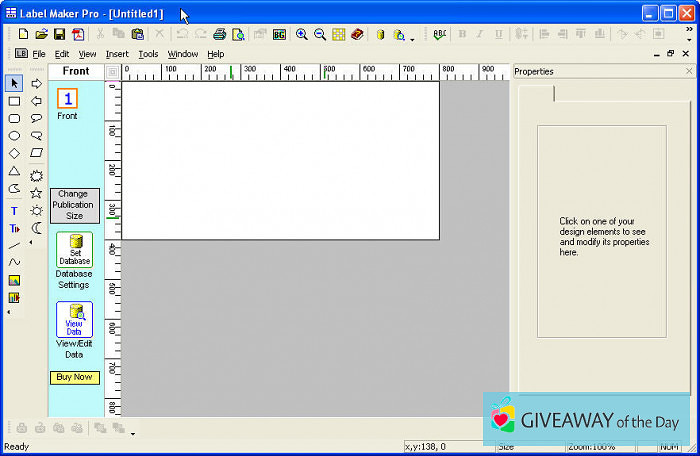Choose the crescent moon shape

(x=37, y=228)
